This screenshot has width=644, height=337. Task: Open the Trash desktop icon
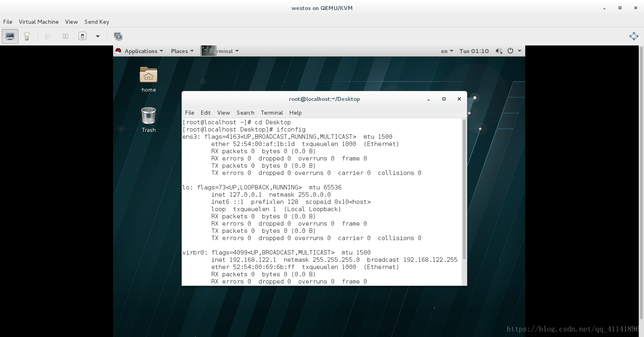pos(149,120)
